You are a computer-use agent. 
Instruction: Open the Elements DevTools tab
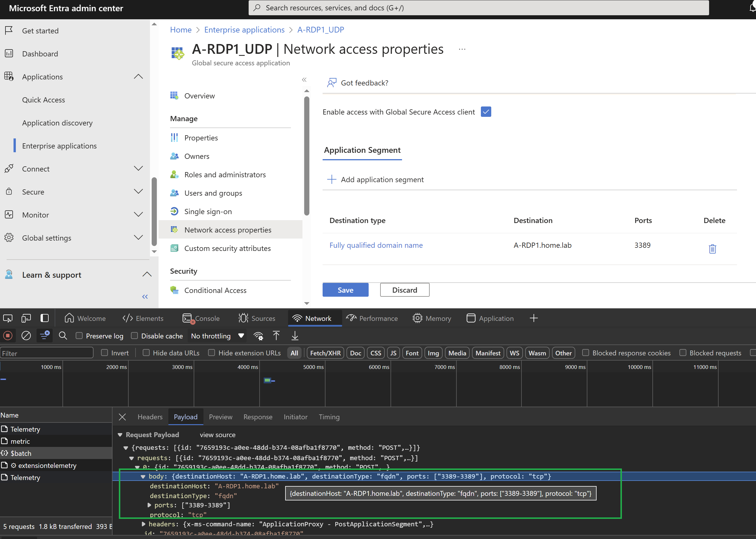(x=143, y=318)
